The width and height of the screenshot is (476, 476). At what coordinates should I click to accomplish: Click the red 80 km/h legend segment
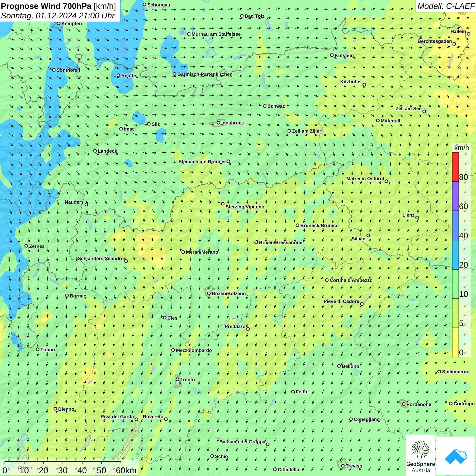[x=455, y=167]
